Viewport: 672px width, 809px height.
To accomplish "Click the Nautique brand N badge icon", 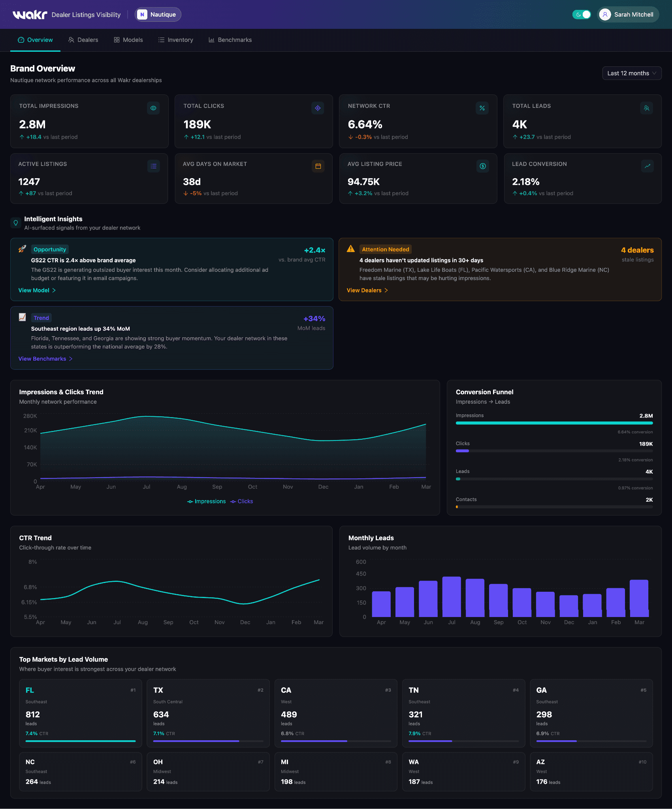I will coord(142,15).
